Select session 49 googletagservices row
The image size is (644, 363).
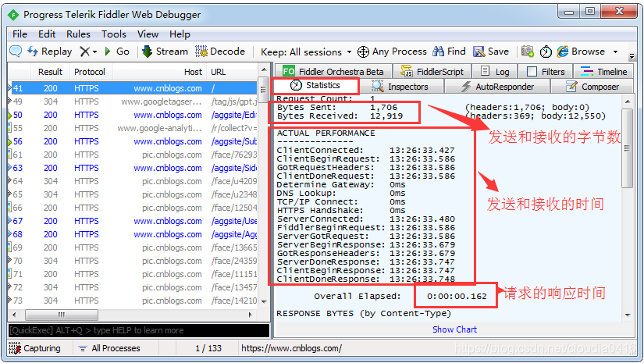click(x=132, y=101)
